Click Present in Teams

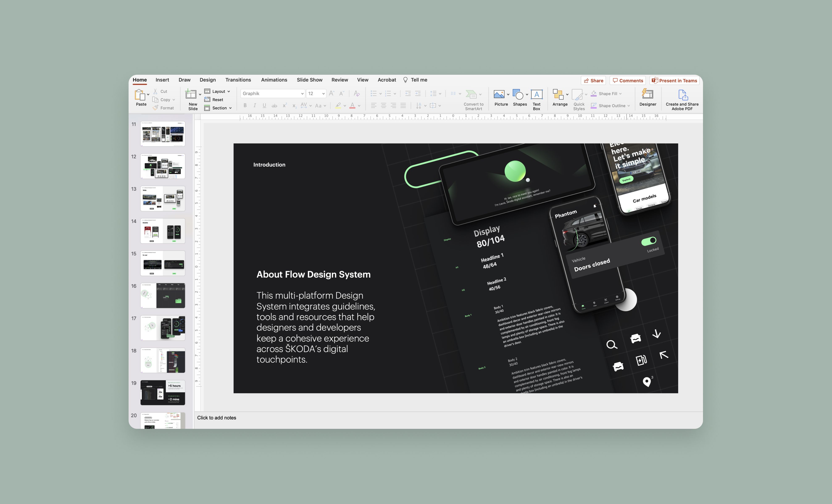click(x=674, y=80)
